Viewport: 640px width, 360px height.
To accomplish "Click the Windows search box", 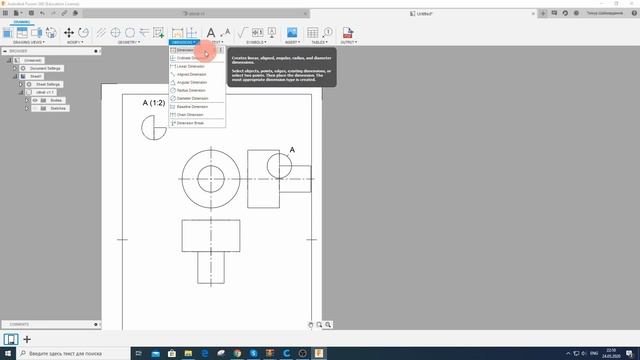I will (x=73, y=353).
